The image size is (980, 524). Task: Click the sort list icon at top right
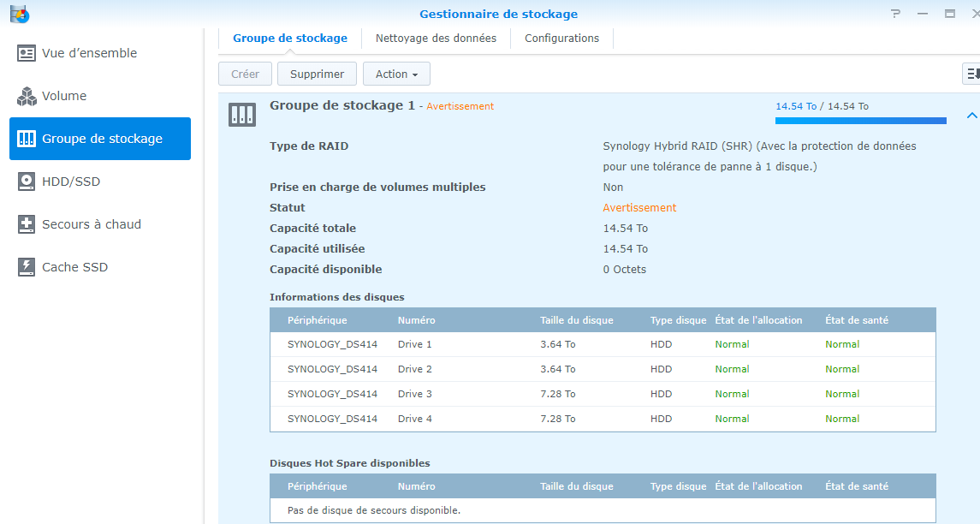tap(971, 74)
